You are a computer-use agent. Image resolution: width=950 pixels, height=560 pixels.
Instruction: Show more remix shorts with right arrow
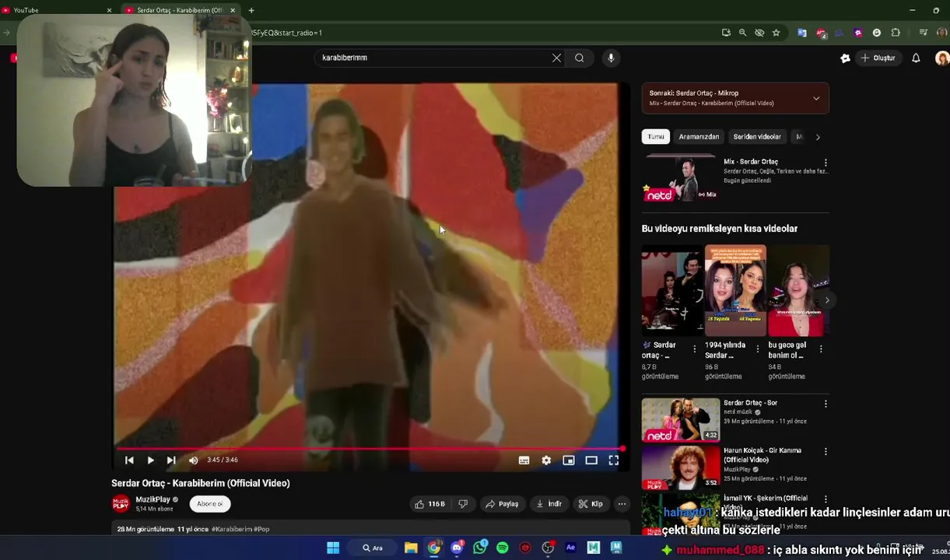point(827,300)
